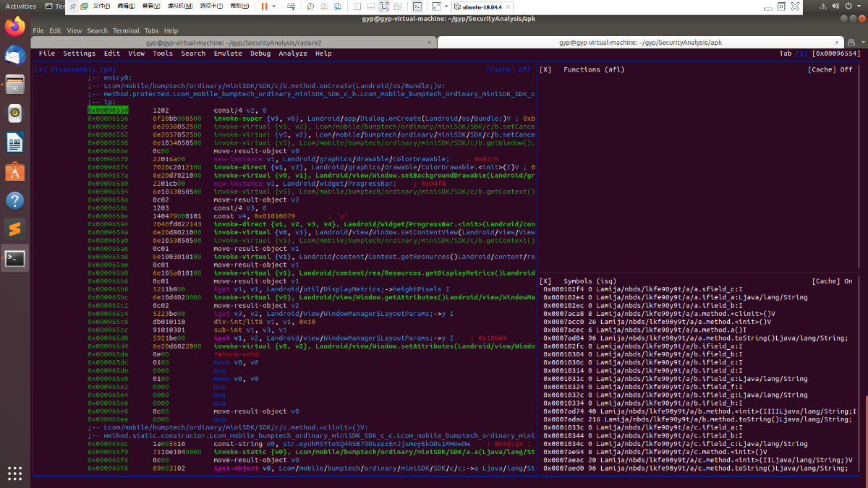This screenshot has height=488, width=868.
Task: Open the VMware 虚拟机(M) menu
Action: pos(182,6)
